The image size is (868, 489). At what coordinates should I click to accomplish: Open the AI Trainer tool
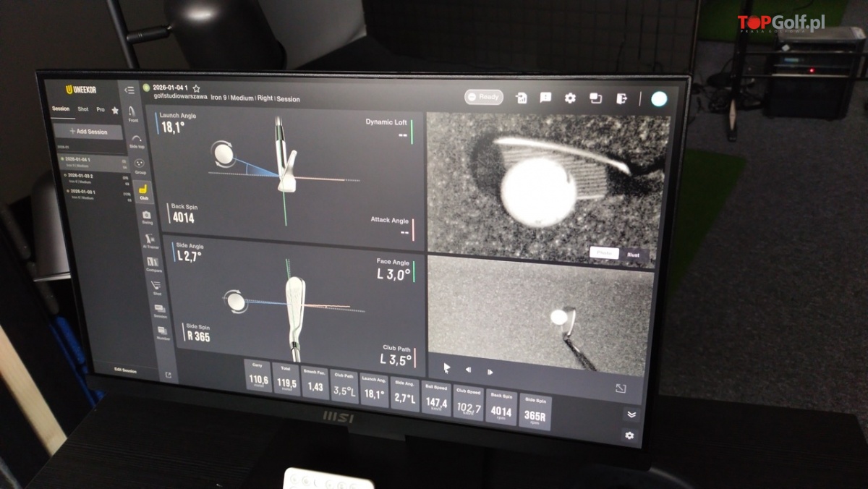coord(150,239)
